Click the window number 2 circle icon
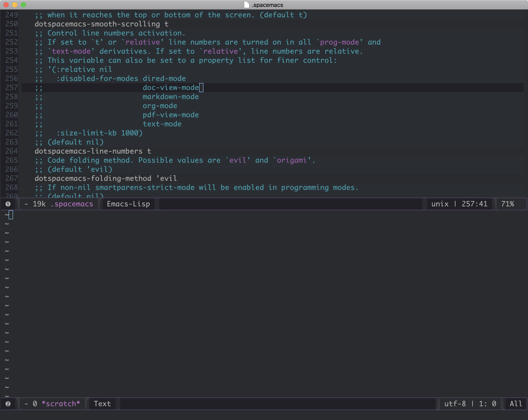528x420 pixels. tap(8, 404)
